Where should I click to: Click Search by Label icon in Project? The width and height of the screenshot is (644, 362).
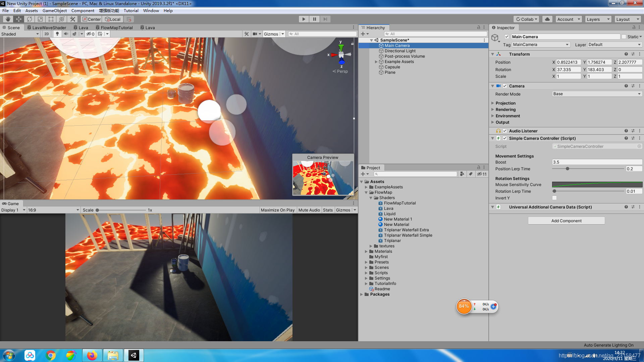(471, 174)
